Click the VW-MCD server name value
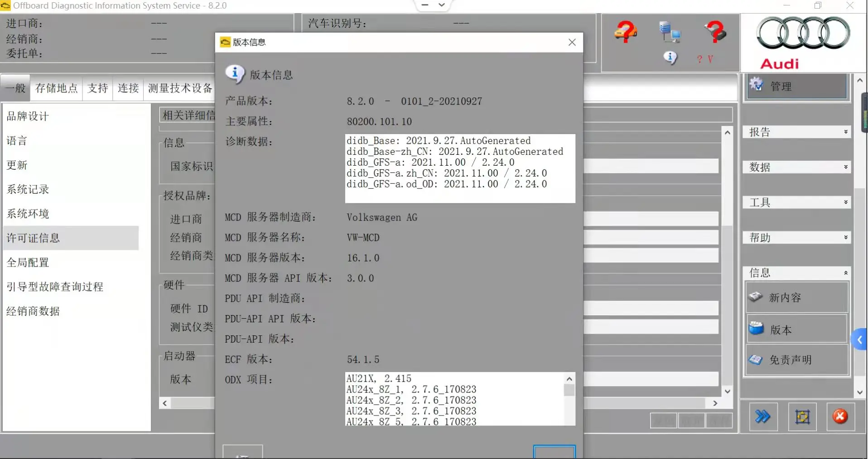The height and width of the screenshot is (459, 868). tap(363, 238)
